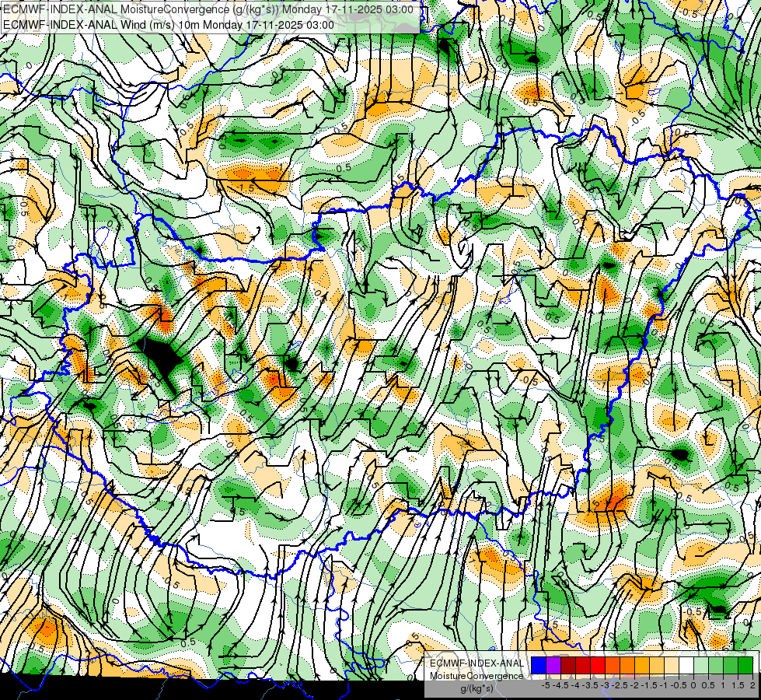
Task: Click the '-1.5' contour label on the map
Action: pos(245,187)
